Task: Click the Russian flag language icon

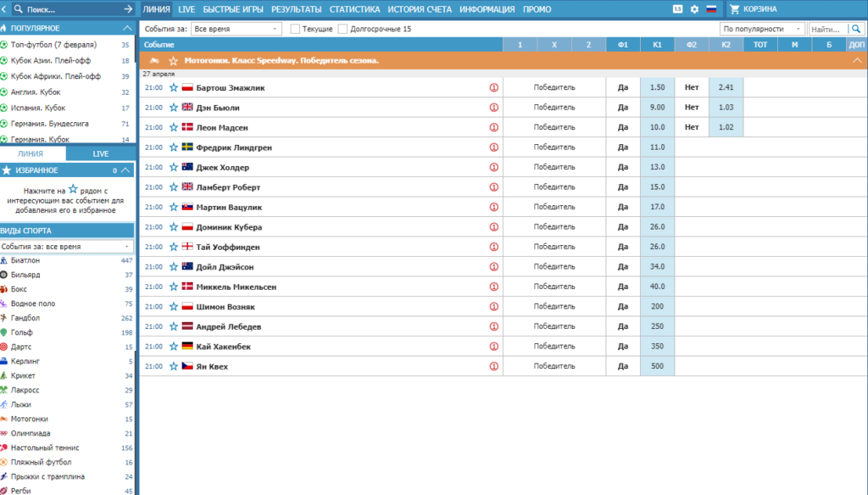Action: click(x=711, y=9)
